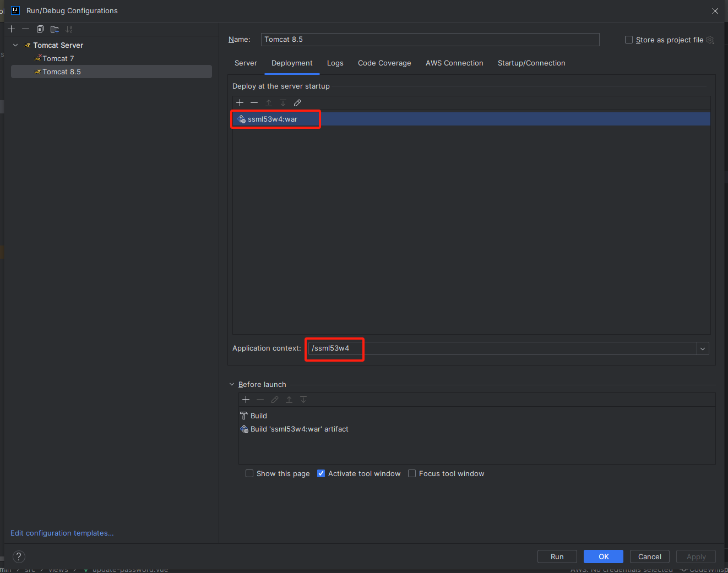Click the OK button
Image resolution: width=728 pixels, height=573 pixels.
(x=604, y=556)
